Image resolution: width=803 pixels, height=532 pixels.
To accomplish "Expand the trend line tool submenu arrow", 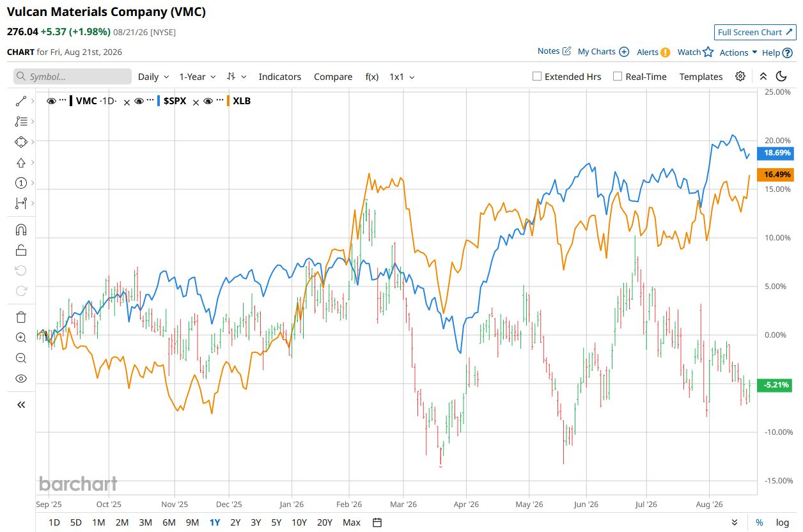I will pos(33,100).
